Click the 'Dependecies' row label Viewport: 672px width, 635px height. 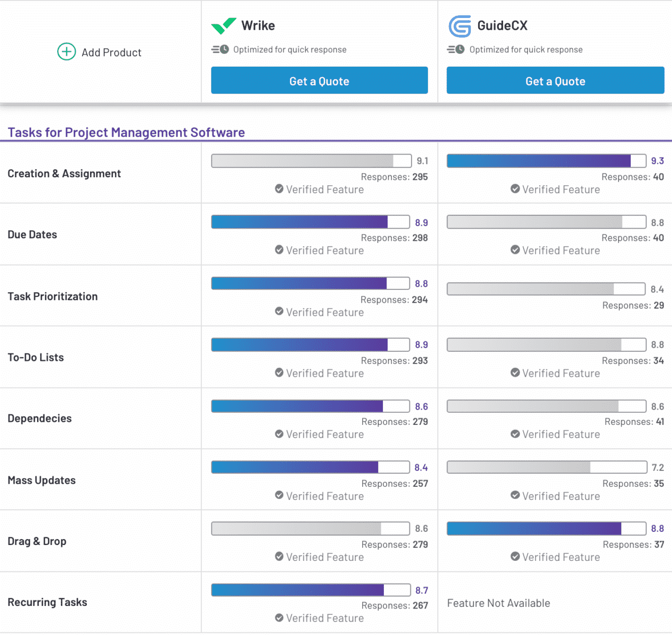click(x=40, y=418)
